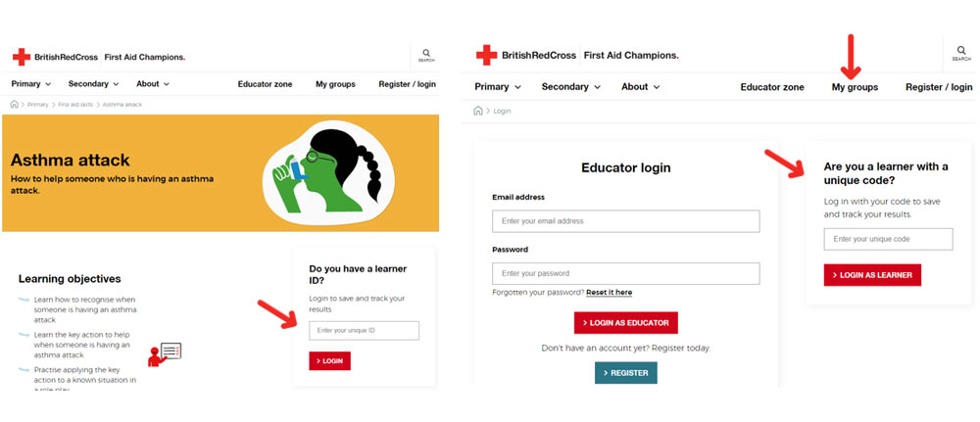This screenshot has height=422, width=980.
Task: Click the teal REGISTER button
Action: point(625,373)
